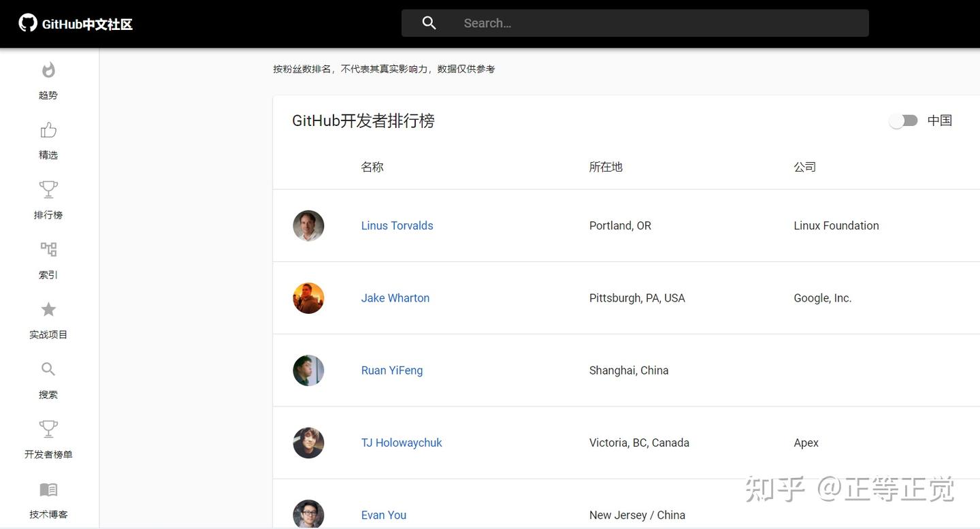
Task: Select the 实战项目 star icon
Action: tap(48, 309)
